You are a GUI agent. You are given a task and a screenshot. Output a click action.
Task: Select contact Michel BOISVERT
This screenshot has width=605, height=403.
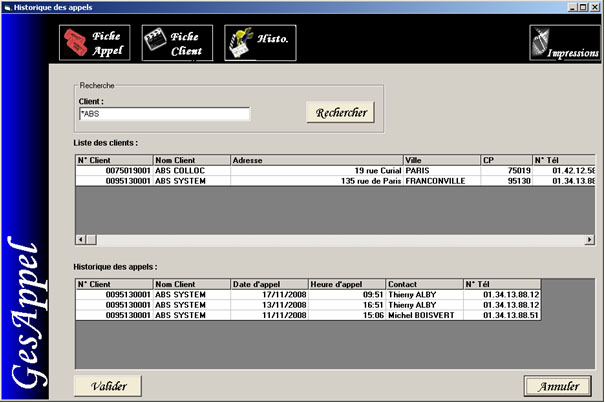(x=424, y=315)
